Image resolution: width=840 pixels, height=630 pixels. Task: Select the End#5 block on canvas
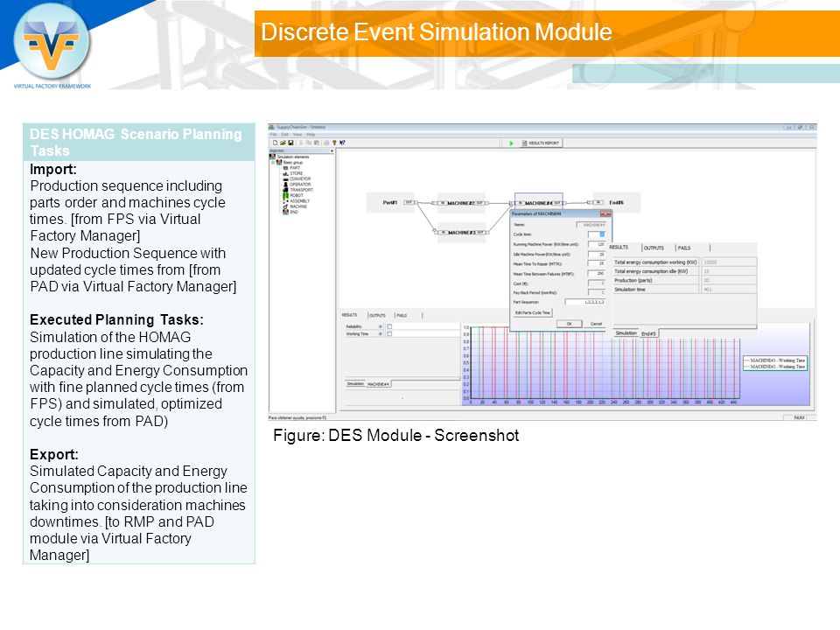(616, 202)
